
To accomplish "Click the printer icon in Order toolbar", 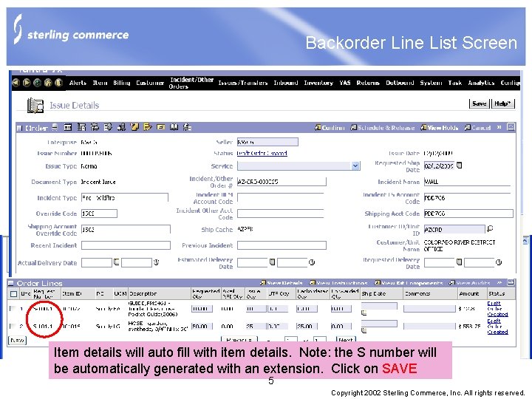I will point(55,127).
